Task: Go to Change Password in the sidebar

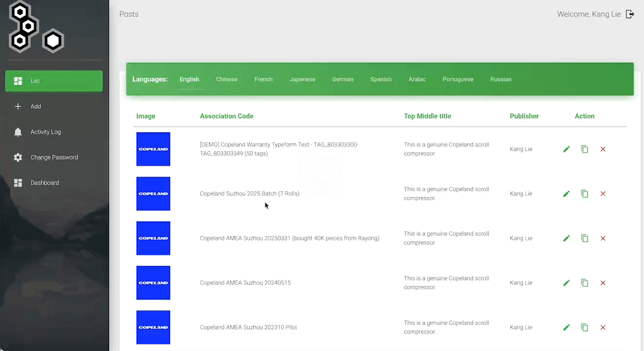Action: 54,157
